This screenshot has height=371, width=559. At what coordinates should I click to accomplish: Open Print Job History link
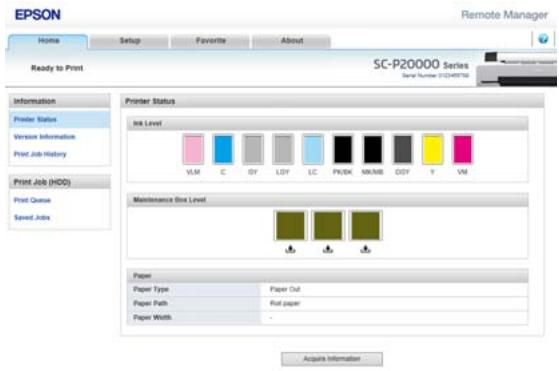click(40, 154)
